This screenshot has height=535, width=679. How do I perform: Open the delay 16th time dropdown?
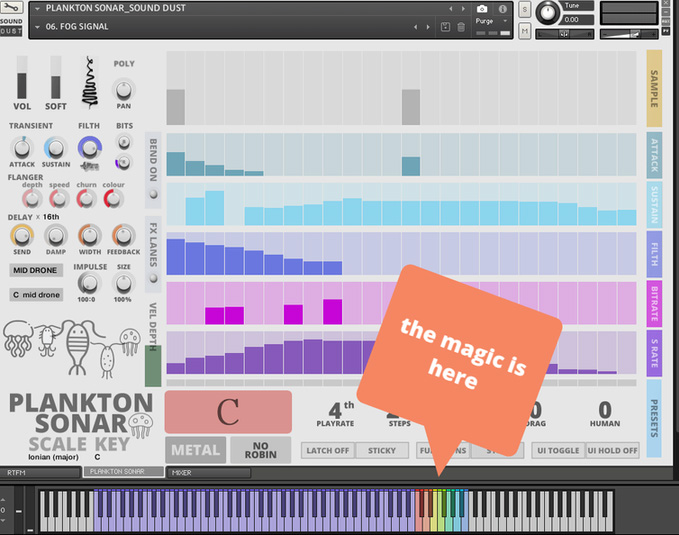coord(51,217)
